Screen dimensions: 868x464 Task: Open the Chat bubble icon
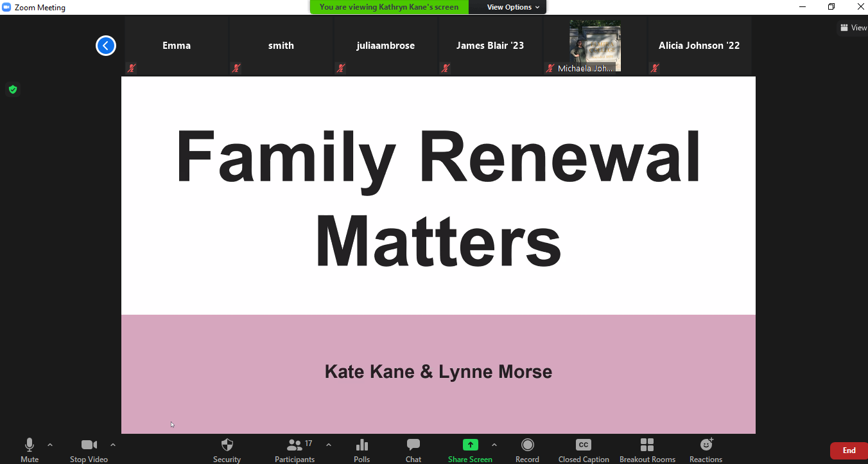pos(413,445)
